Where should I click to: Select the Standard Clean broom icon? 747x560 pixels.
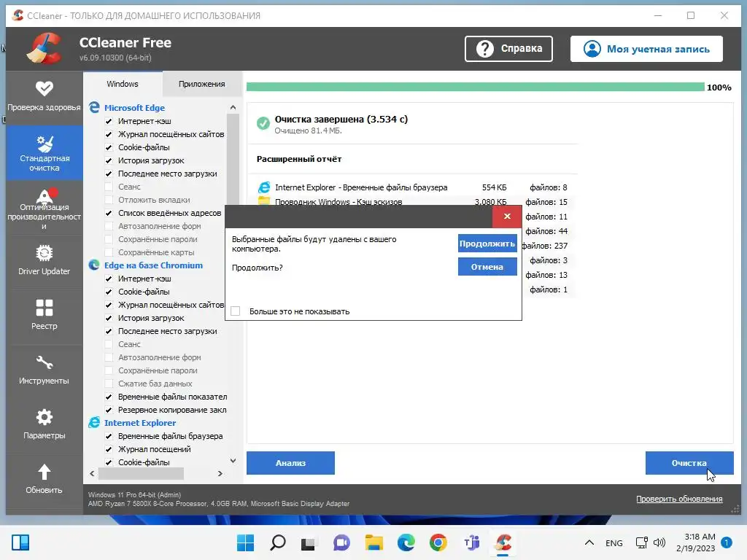click(x=44, y=144)
